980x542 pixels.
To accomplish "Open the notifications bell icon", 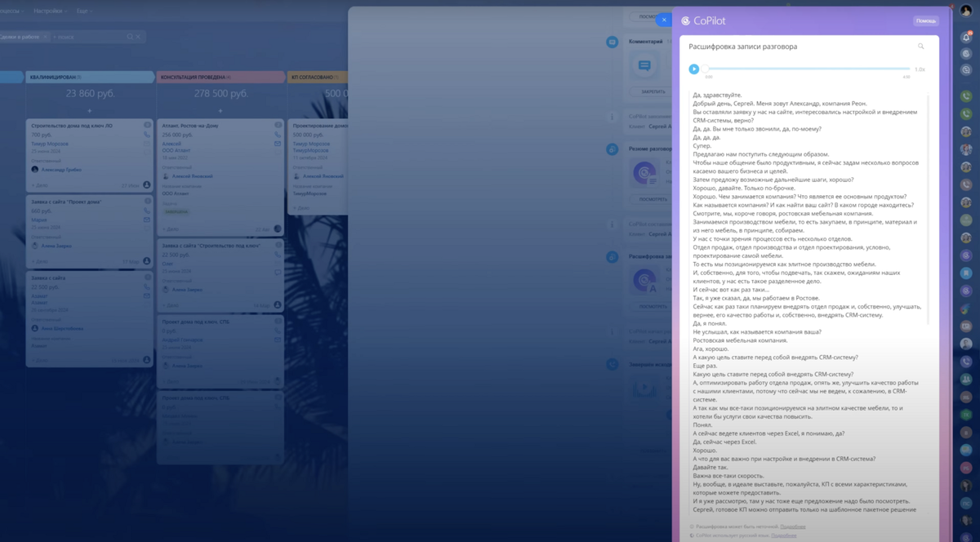I will coord(966,38).
